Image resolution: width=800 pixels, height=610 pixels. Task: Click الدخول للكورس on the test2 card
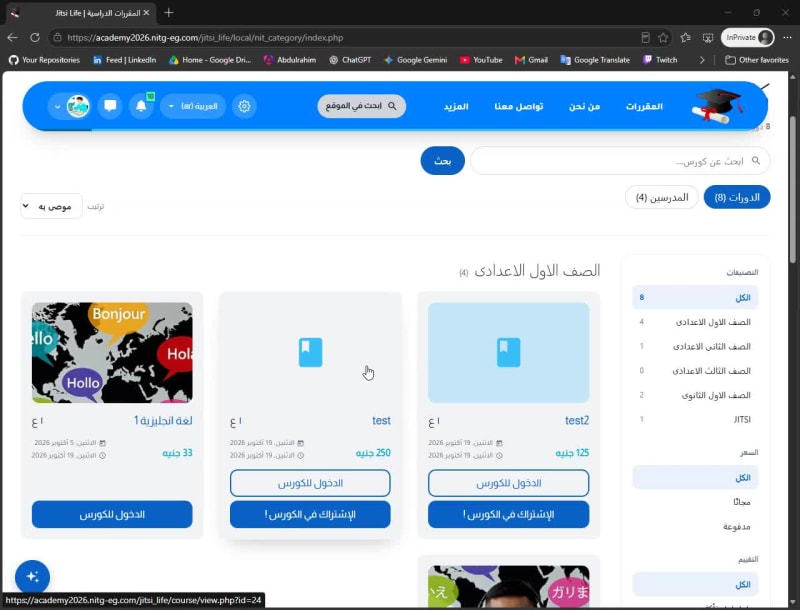click(508, 483)
